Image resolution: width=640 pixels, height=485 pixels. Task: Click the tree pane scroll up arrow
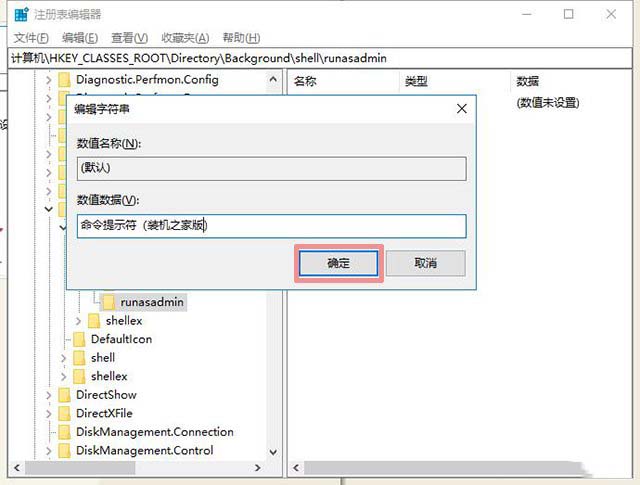click(273, 79)
